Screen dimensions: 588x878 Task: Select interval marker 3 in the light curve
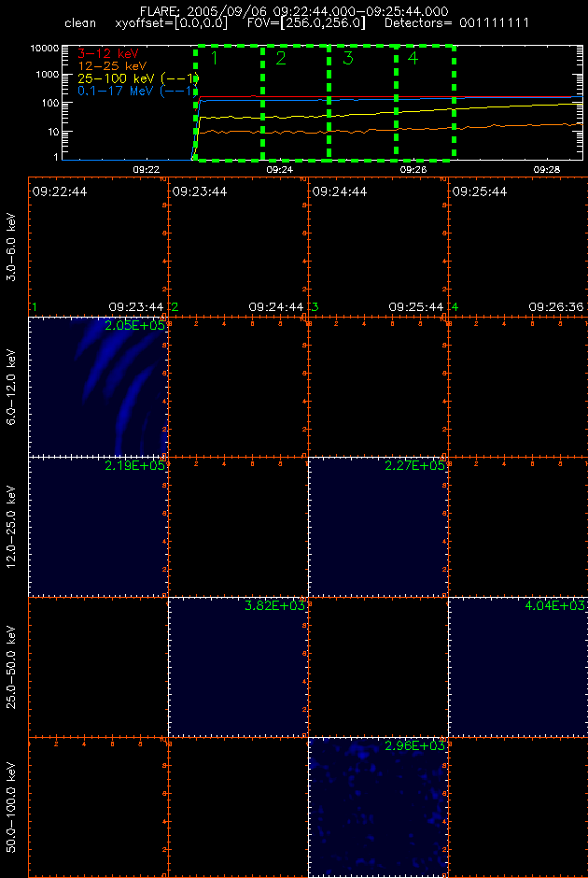[348, 58]
